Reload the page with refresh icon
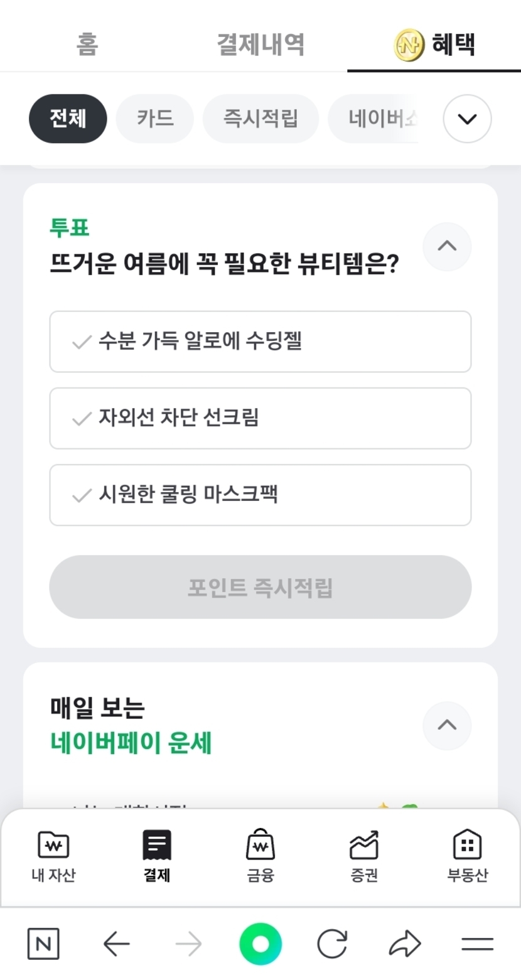The height and width of the screenshot is (980, 521). point(332,944)
